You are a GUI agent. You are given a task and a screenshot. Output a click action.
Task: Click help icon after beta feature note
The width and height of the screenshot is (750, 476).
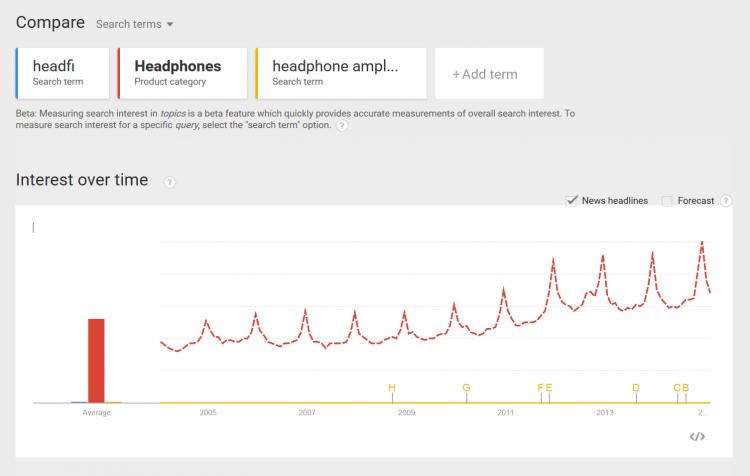[342, 125]
